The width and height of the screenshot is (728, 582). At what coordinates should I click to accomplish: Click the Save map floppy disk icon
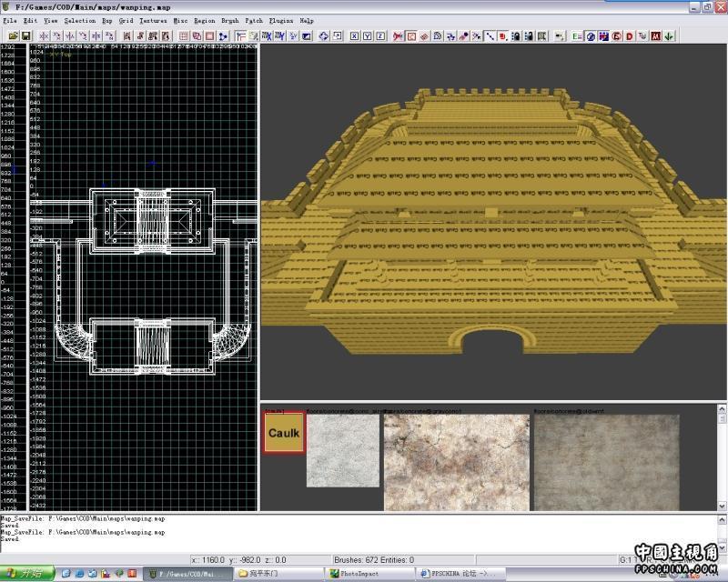(26, 36)
